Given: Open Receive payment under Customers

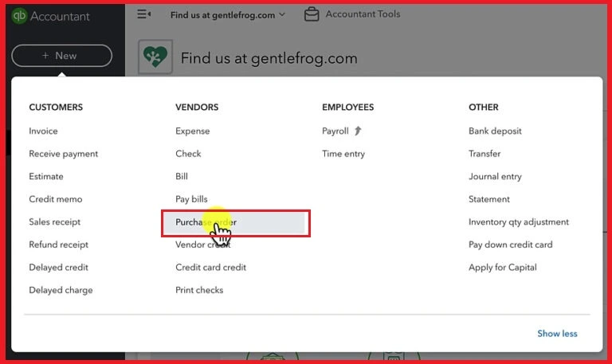Looking at the screenshot, I should 63,154.
